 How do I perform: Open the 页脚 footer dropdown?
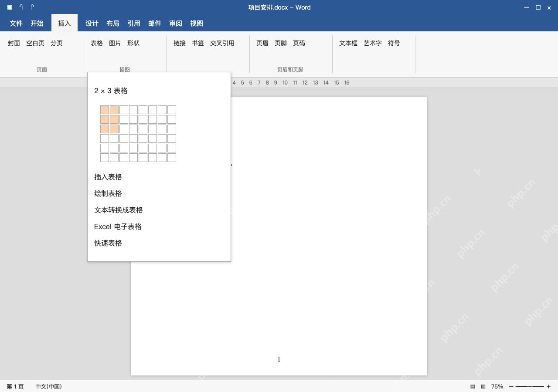281,43
